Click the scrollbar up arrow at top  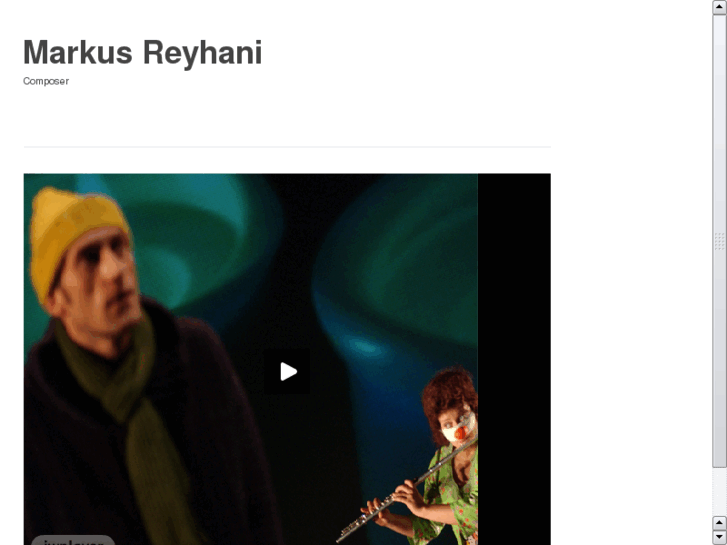tap(719, 7)
